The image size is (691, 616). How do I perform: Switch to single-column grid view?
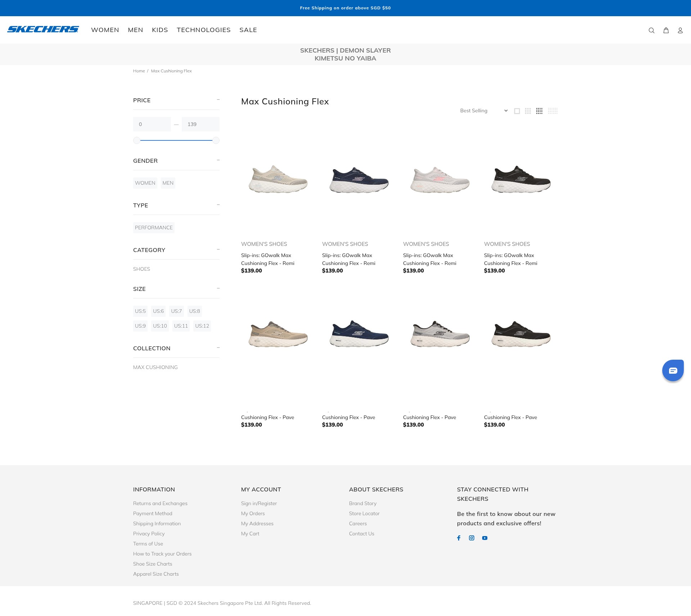click(517, 111)
